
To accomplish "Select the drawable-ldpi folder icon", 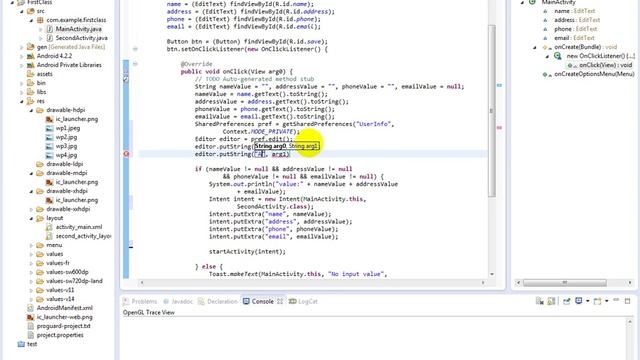I will [x=40, y=164].
